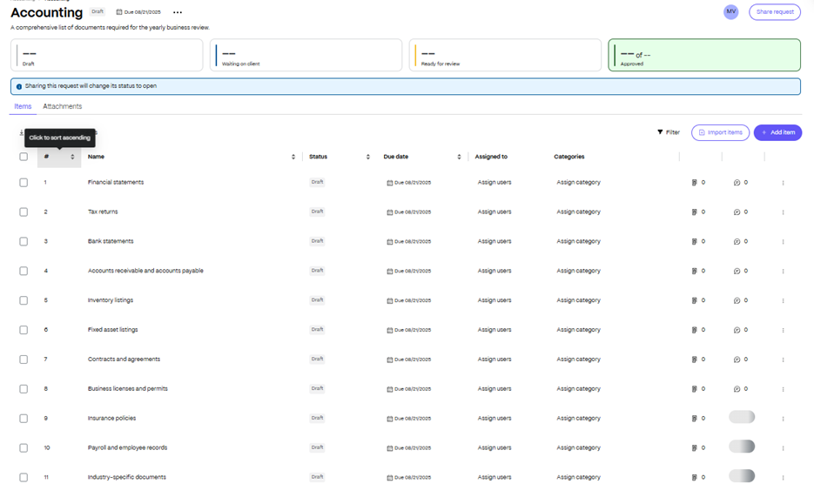
Task: Open the document count icon for Financial statements
Action: pos(694,183)
